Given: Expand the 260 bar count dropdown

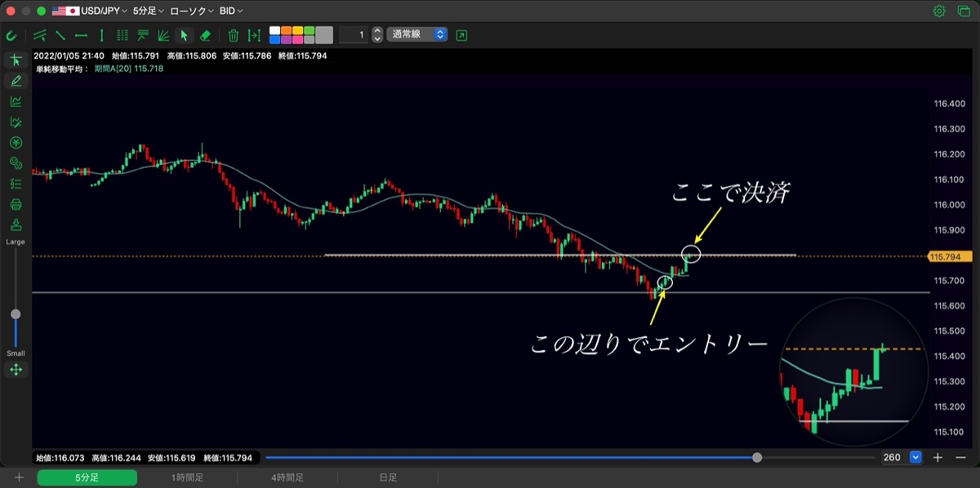Looking at the screenshot, I should 915,458.
